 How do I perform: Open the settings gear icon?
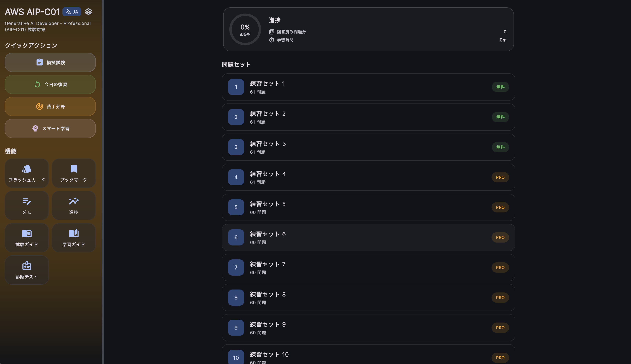(88, 12)
